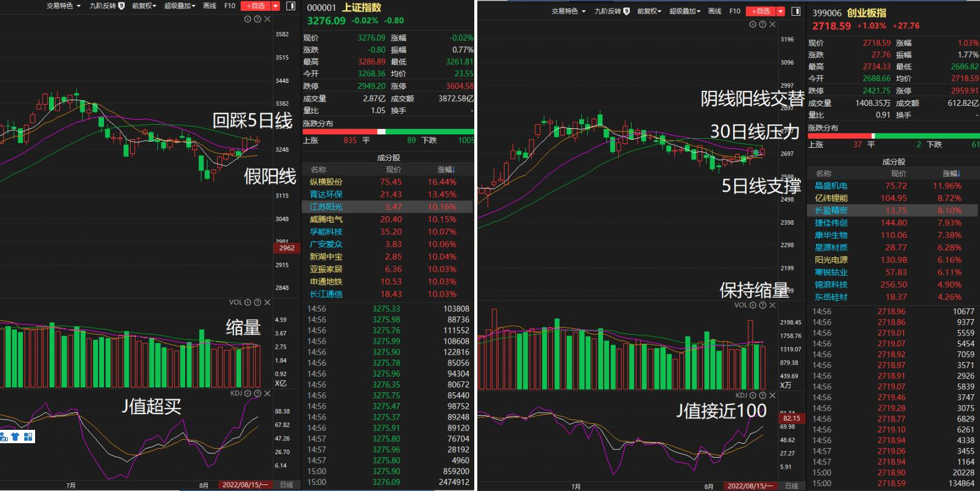Image resolution: width=980 pixels, height=491 pixels.
Task: Sort by 涨幅 column in left constituents table
Action: point(446,170)
